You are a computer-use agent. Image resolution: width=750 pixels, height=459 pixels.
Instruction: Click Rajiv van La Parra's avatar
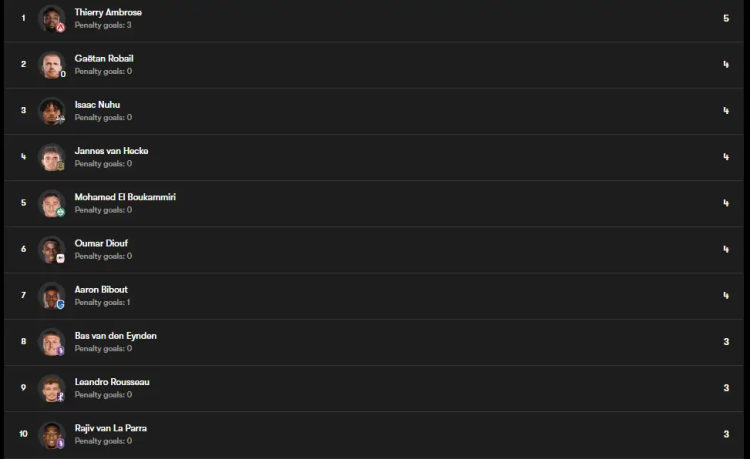point(51,434)
